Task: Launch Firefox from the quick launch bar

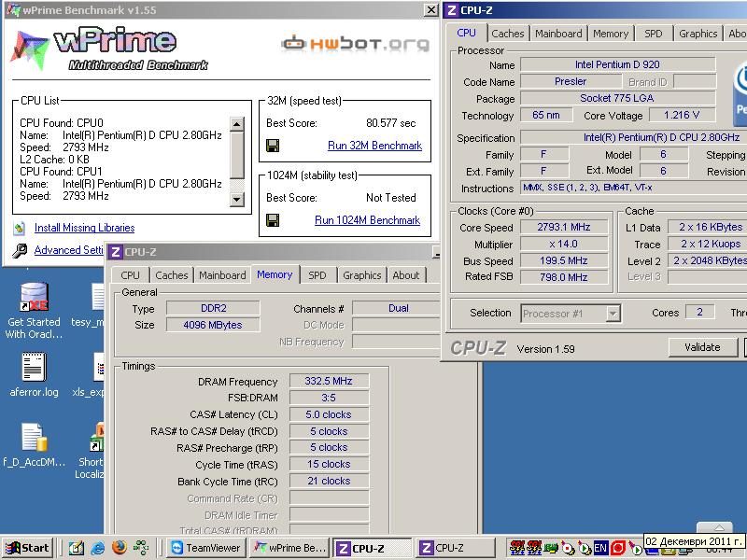Action: 120,548
